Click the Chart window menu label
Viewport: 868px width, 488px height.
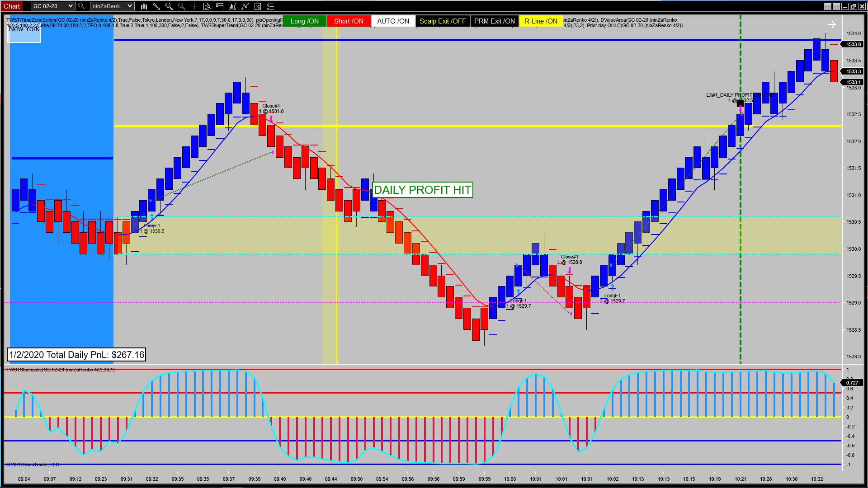[x=12, y=6]
